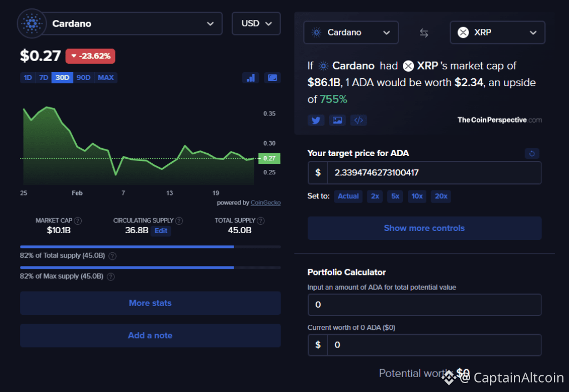This screenshot has width=569, height=392.
Task: Click the chart screenshot card icon
Action: click(x=272, y=78)
